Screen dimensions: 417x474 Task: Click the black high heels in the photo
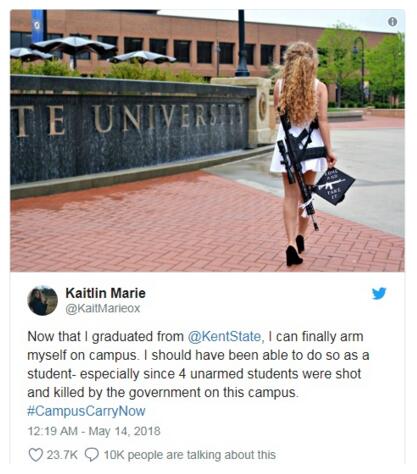pos(295,251)
